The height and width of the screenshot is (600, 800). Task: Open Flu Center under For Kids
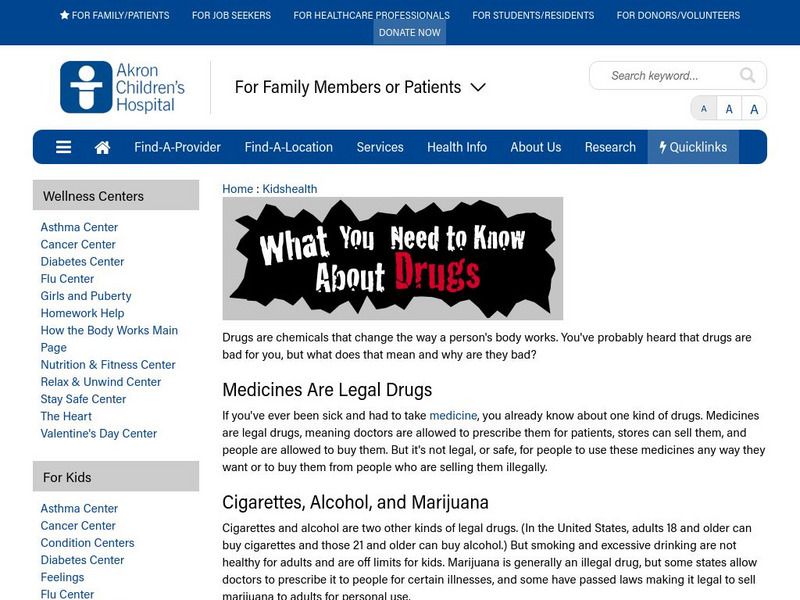pyautogui.click(x=67, y=594)
